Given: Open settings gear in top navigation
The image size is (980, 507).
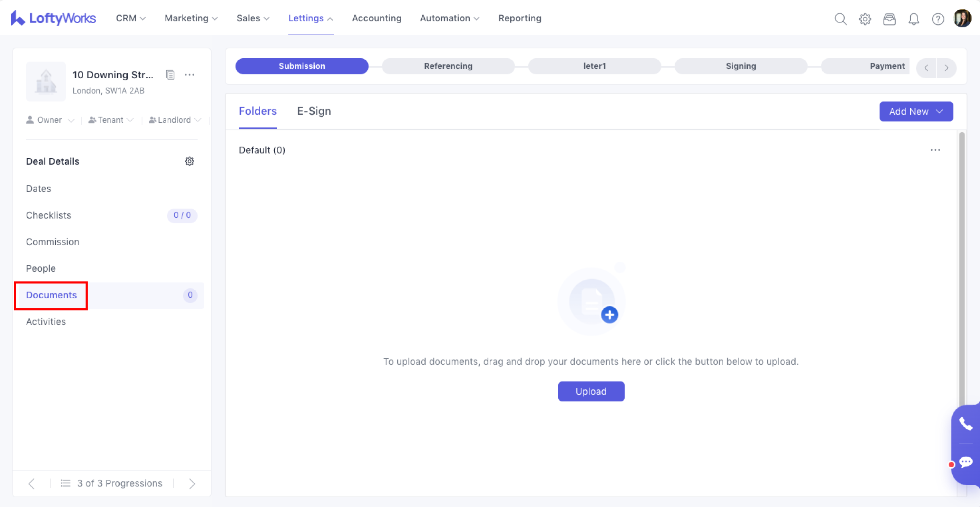Looking at the screenshot, I should click(865, 19).
